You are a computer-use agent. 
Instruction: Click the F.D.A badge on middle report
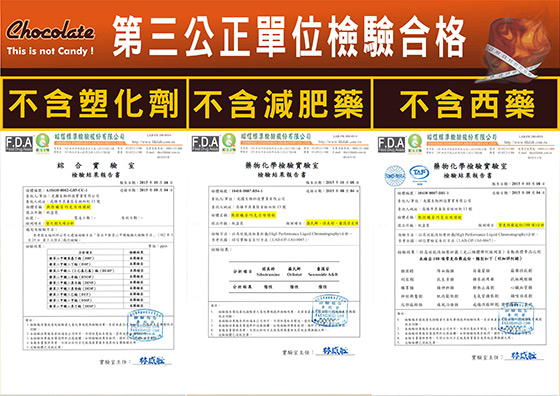tap(205, 144)
